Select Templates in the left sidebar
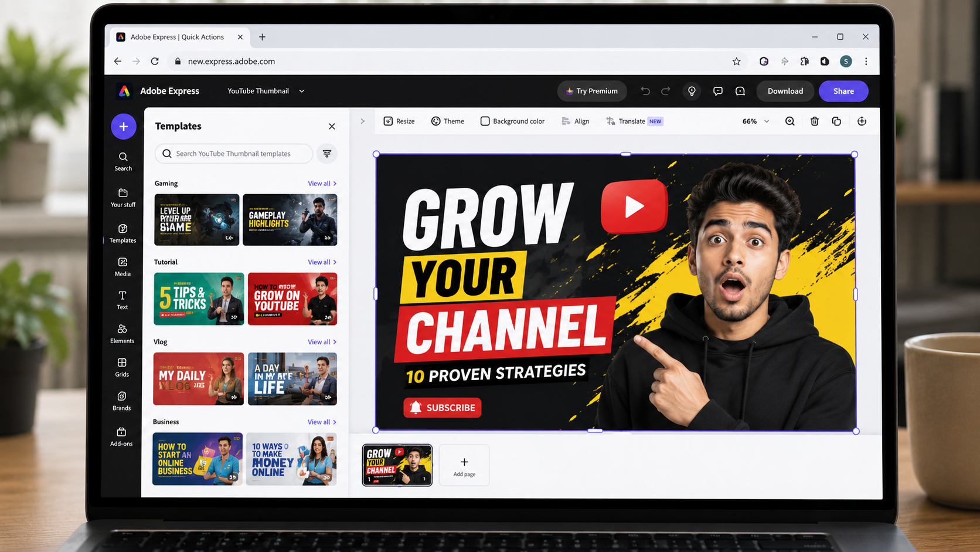 click(122, 233)
